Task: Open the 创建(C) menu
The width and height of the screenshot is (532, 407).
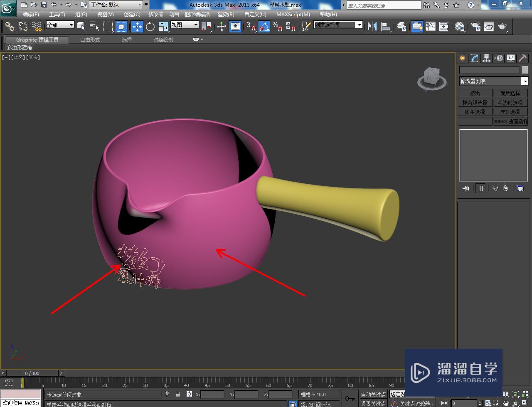Action: pyautogui.click(x=132, y=14)
